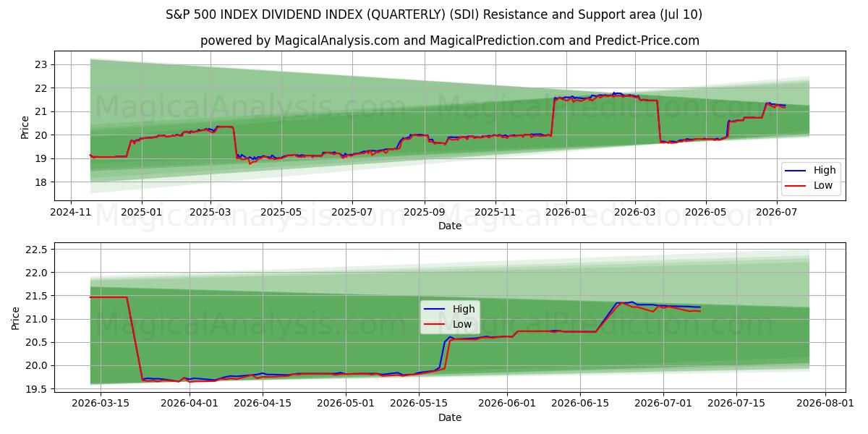Screen dimensions: 868x434
Task: Click the 2026-01 date tick on top chart
Action: (566, 213)
